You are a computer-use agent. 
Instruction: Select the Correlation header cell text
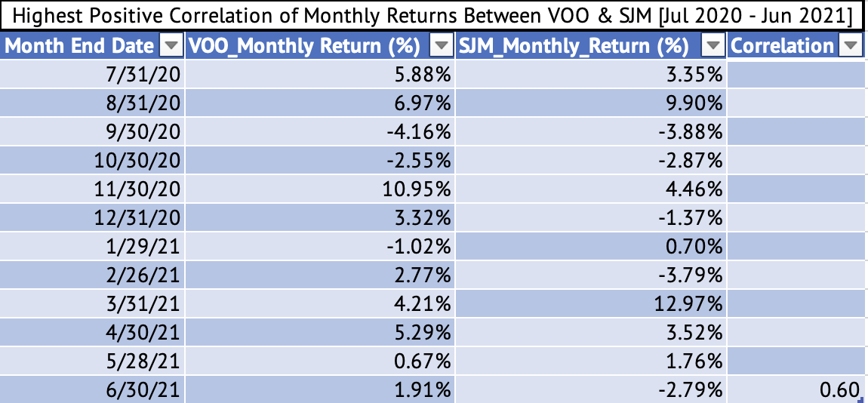[783, 47]
